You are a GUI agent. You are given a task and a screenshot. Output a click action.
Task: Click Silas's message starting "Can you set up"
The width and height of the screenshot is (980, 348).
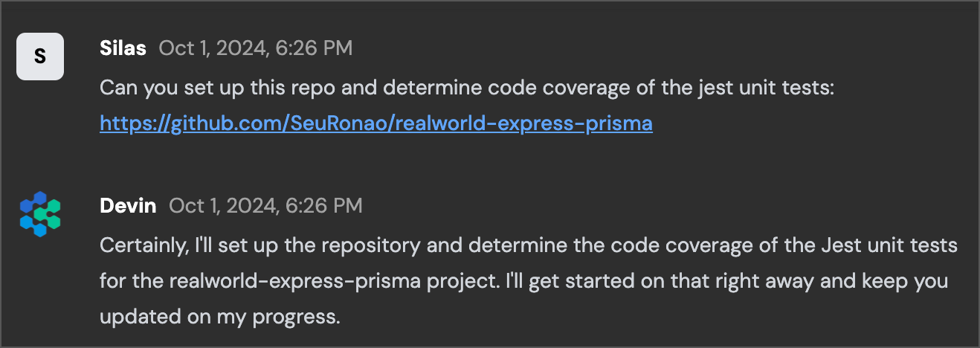(468, 88)
